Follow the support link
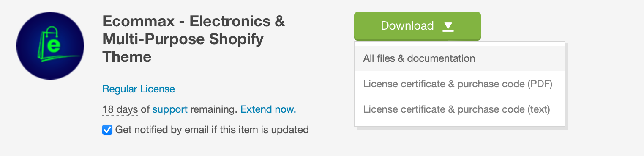This screenshot has height=156, width=644. point(170,110)
